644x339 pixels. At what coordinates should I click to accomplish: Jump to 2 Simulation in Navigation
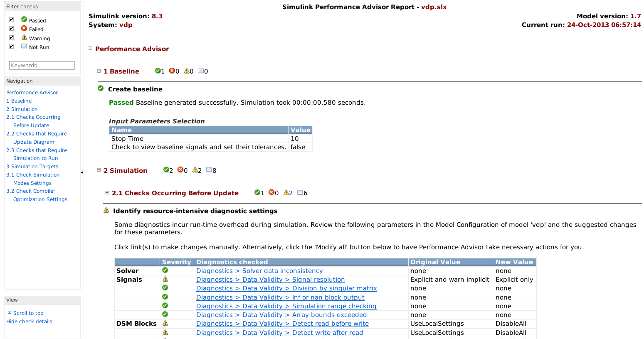(22, 109)
